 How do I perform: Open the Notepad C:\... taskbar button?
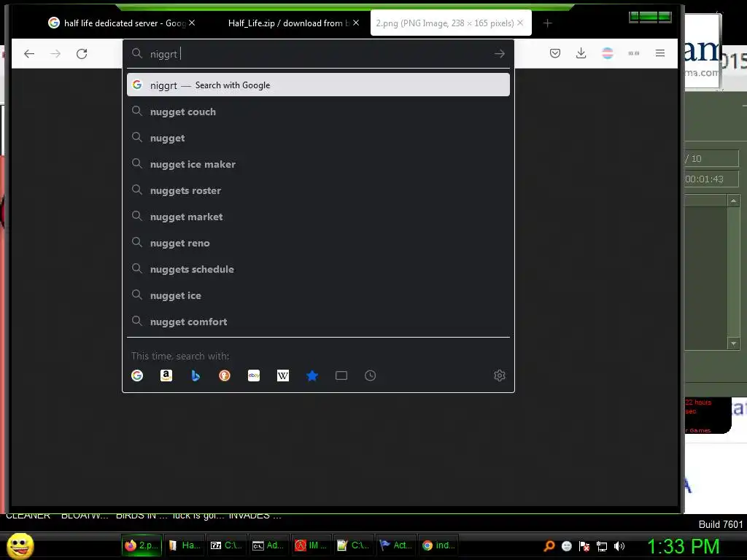[x=353, y=545]
